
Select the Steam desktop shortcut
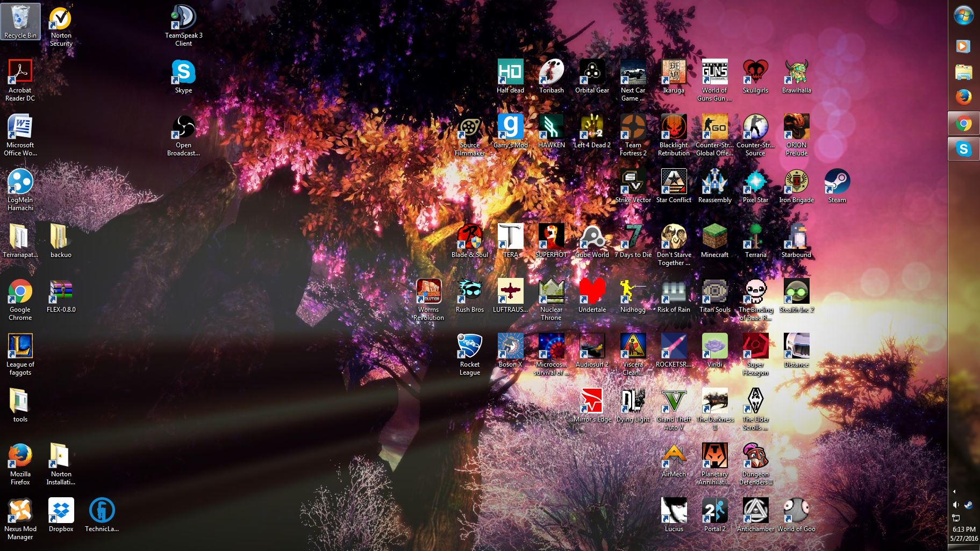coord(837,186)
